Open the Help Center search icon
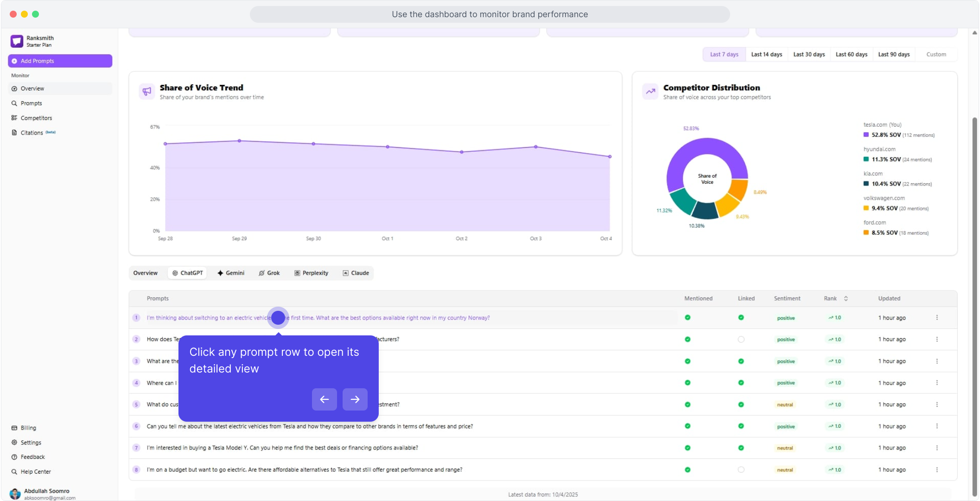Screen dimensions: 980x501 [x=14, y=471]
